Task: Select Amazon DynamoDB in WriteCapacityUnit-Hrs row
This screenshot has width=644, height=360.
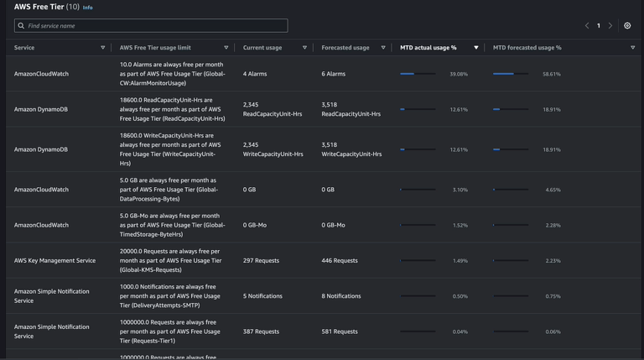Action: click(x=40, y=149)
